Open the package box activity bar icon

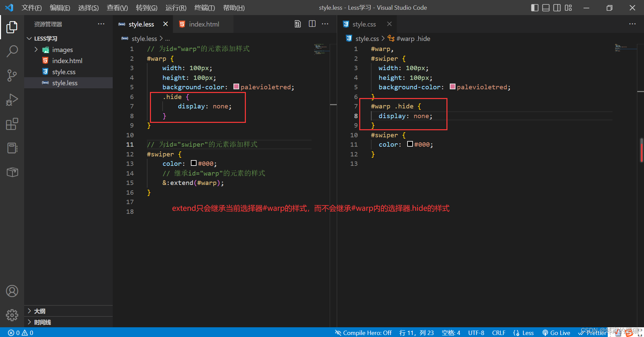(x=12, y=172)
